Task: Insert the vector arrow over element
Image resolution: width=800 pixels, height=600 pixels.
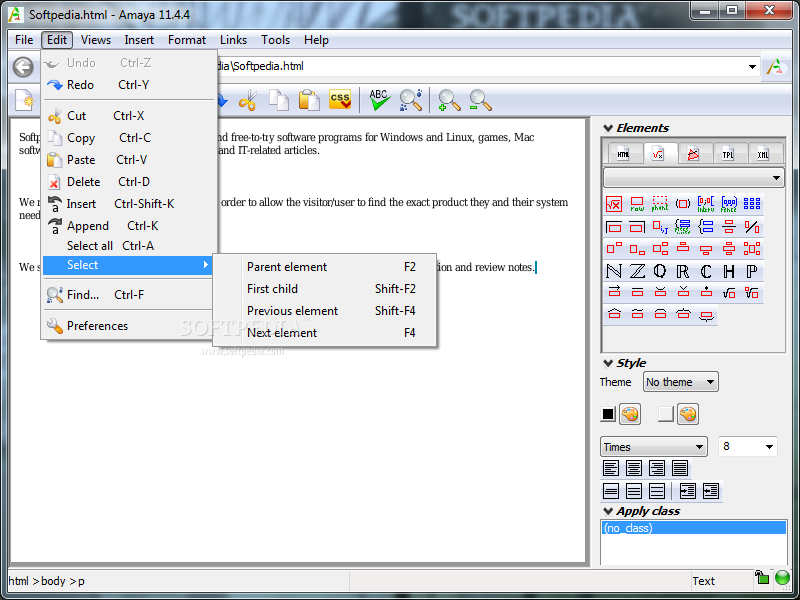Action: 614,292
